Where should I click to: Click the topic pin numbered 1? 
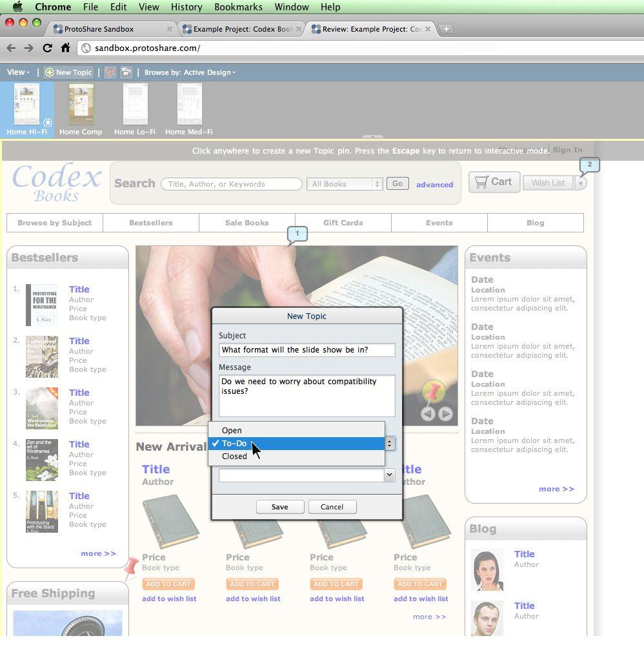[297, 234]
